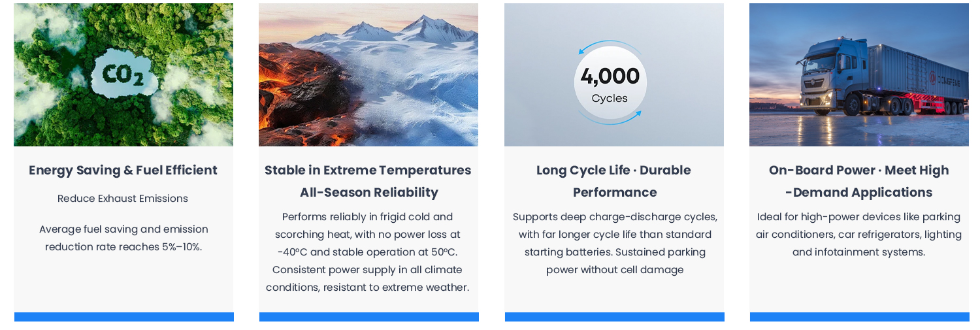Select the blue truck photo
The width and height of the screenshot is (980, 330).
click(858, 74)
